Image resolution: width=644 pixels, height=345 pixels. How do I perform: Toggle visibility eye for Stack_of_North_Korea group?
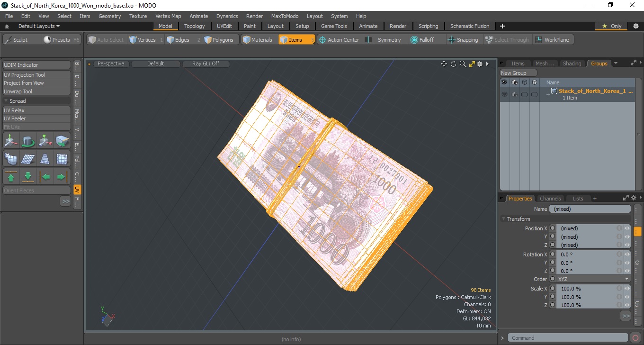pyautogui.click(x=504, y=94)
